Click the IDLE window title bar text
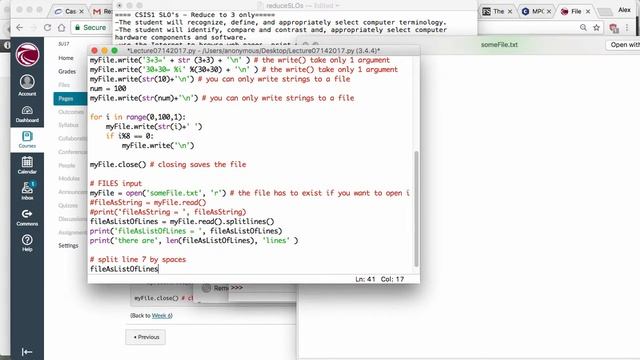The height and width of the screenshot is (360, 640). click(x=253, y=51)
